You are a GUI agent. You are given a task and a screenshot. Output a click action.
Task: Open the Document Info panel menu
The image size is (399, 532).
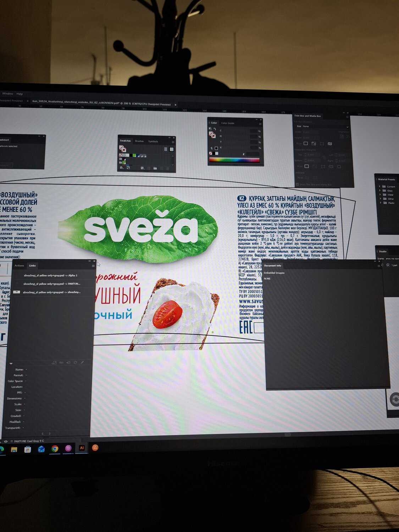378,266
